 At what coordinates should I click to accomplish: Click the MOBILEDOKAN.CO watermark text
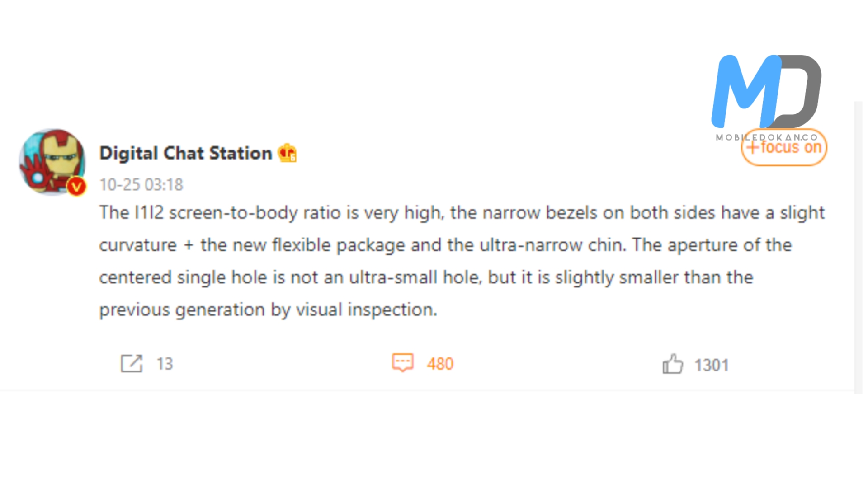(x=767, y=137)
